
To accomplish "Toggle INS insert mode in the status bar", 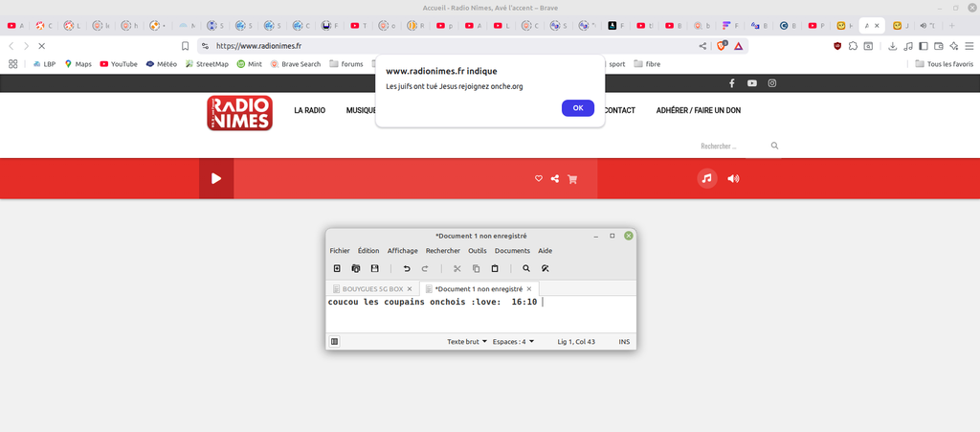I will click(624, 341).
